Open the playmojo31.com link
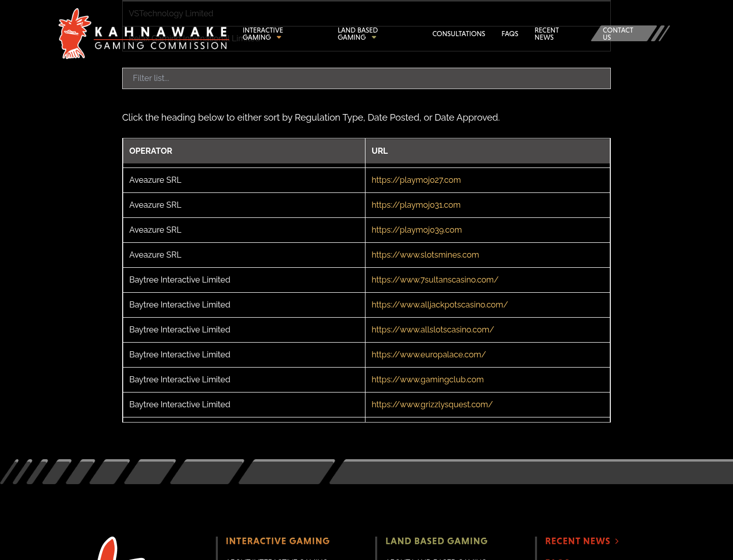Image resolution: width=733 pixels, height=560 pixels. click(x=416, y=205)
